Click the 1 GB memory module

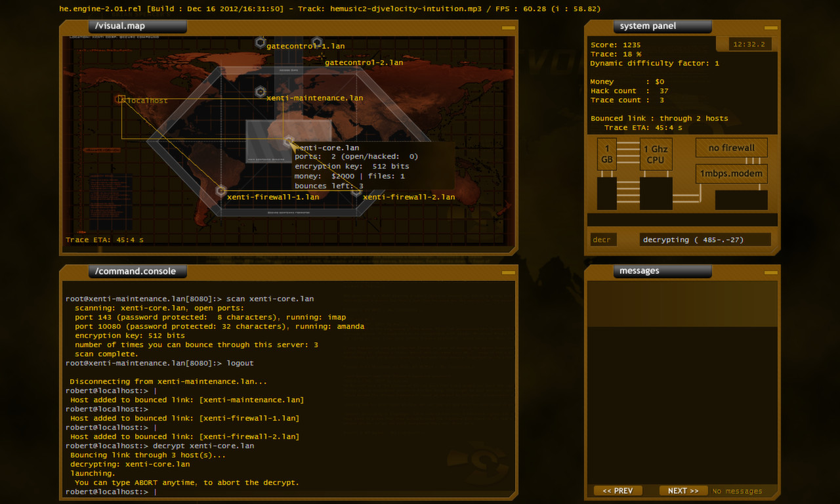tap(607, 154)
